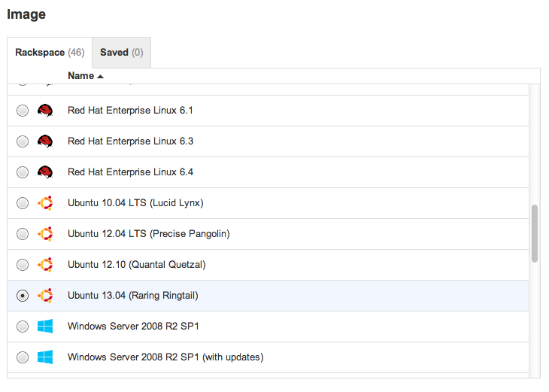Switch to the Rackspace images tab
The height and width of the screenshot is (392, 549).
pos(50,53)
